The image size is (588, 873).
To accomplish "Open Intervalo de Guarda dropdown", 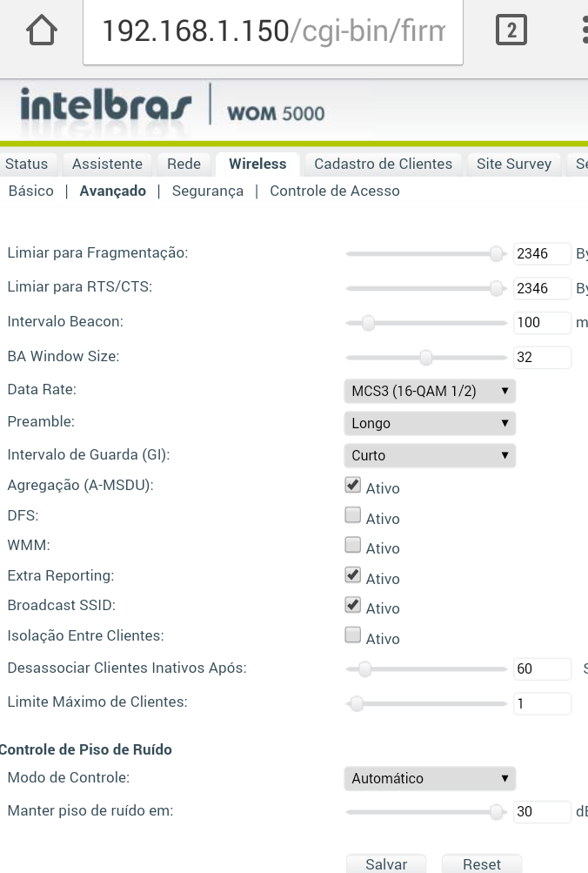I will click(430, 455).
